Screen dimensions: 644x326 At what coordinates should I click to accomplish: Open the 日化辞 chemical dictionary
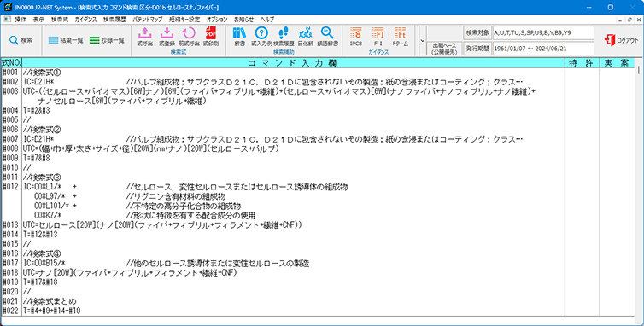[x=305, y=36]
